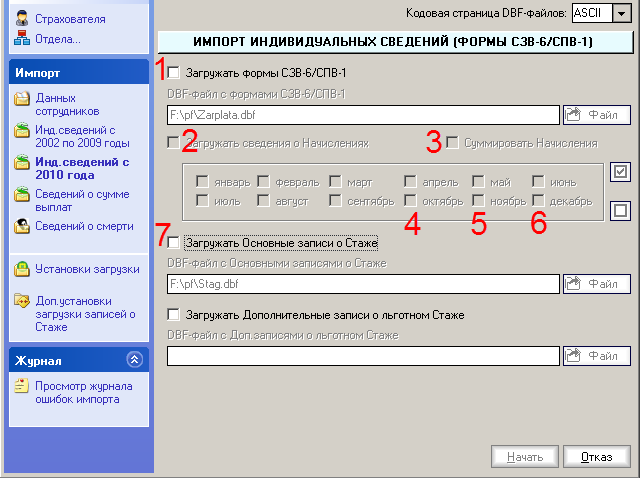
Task: Click the Отказ button
Action: tap(597, 457)
